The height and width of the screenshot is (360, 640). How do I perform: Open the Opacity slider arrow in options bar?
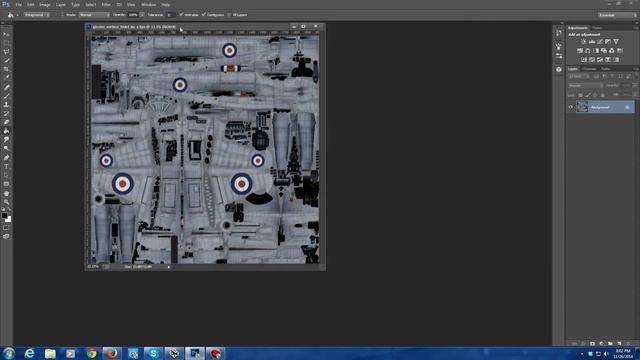click(142, 15)
